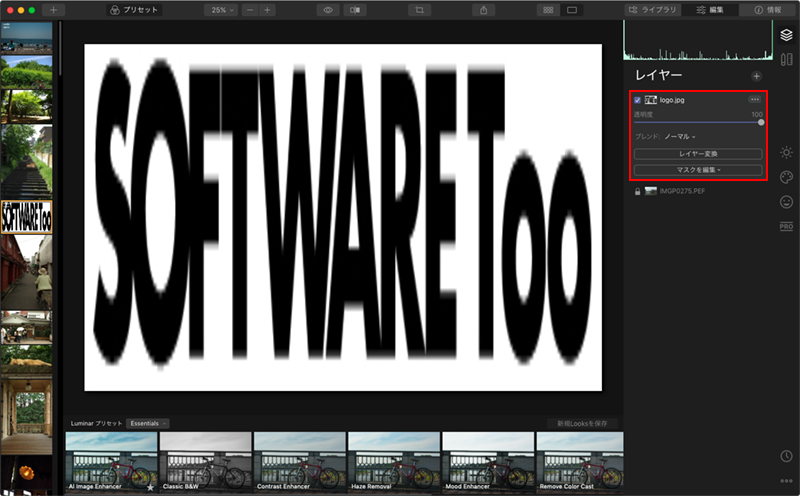Select the red shopping street filmstrip thumbnail
This screenshot has width=800, height=496.
pyautogui.click(x=27, y=272)
